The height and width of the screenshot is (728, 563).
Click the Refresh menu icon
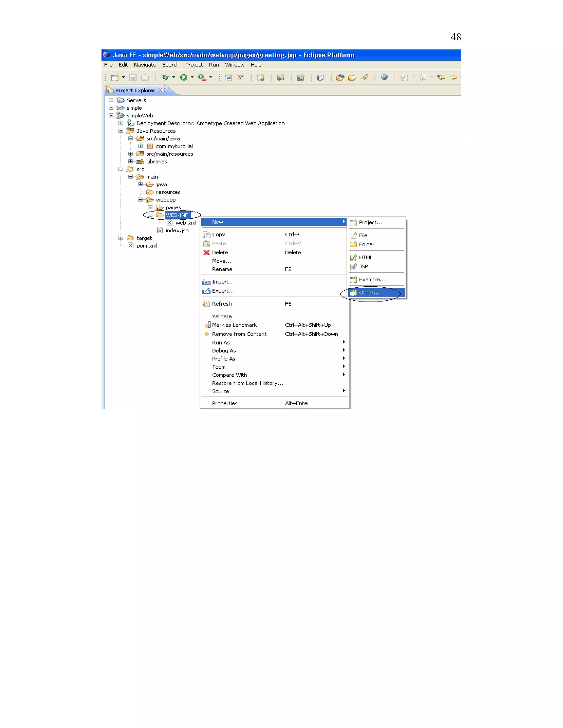pyautogui.click(x=206, y=304)
